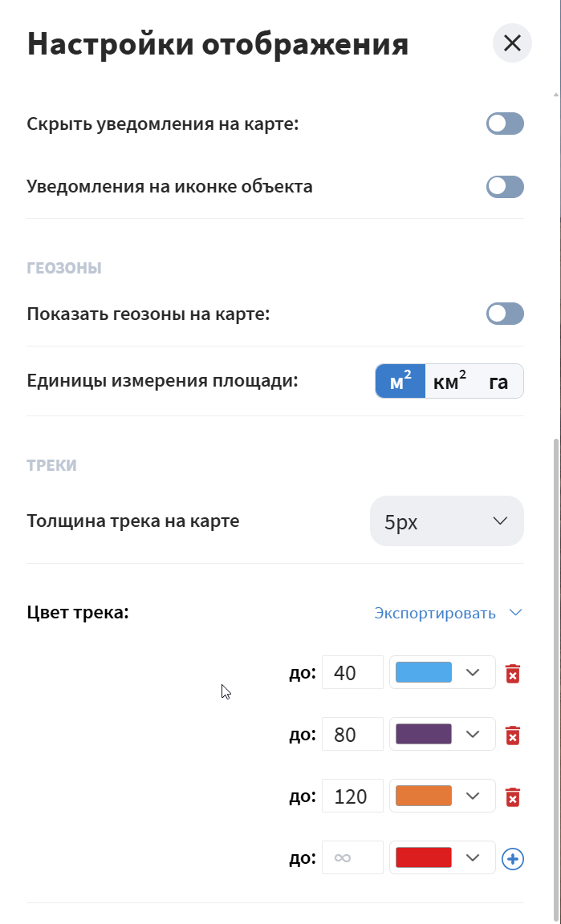
Task: Turn on 'Показать геозоны на карте'
Action: coord(505,314)
